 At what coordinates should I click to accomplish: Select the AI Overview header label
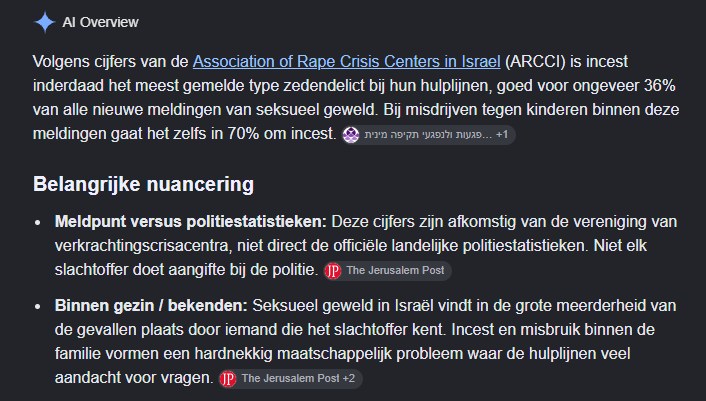[x=100, y=22]
